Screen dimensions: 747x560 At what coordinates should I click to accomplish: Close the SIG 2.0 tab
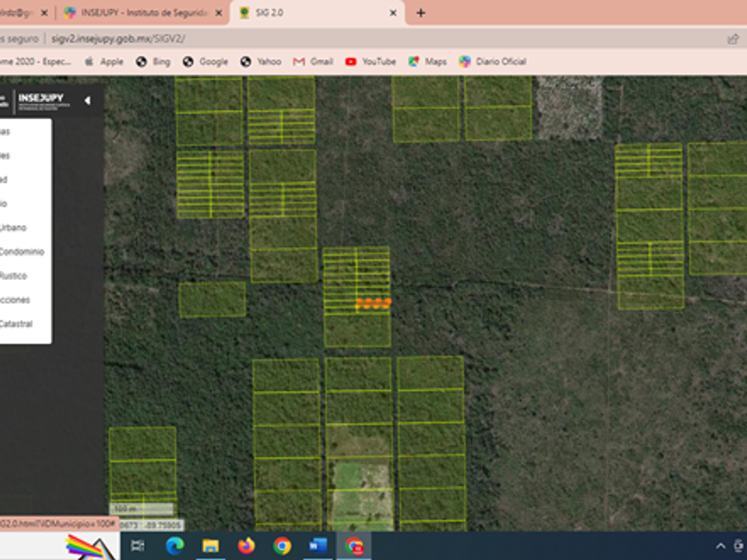coord(393,13)
